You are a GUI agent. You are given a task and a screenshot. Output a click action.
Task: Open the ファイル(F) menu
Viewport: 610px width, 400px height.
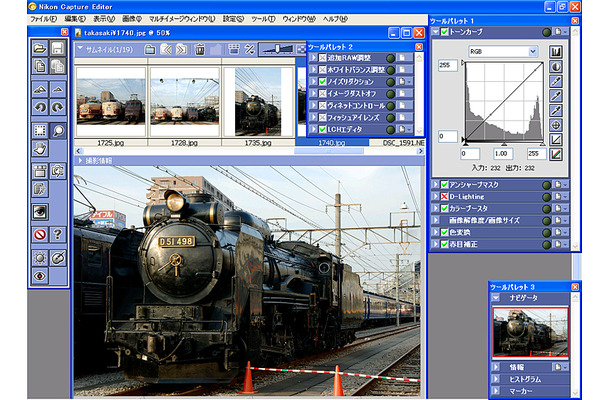(x=43, y=19)
